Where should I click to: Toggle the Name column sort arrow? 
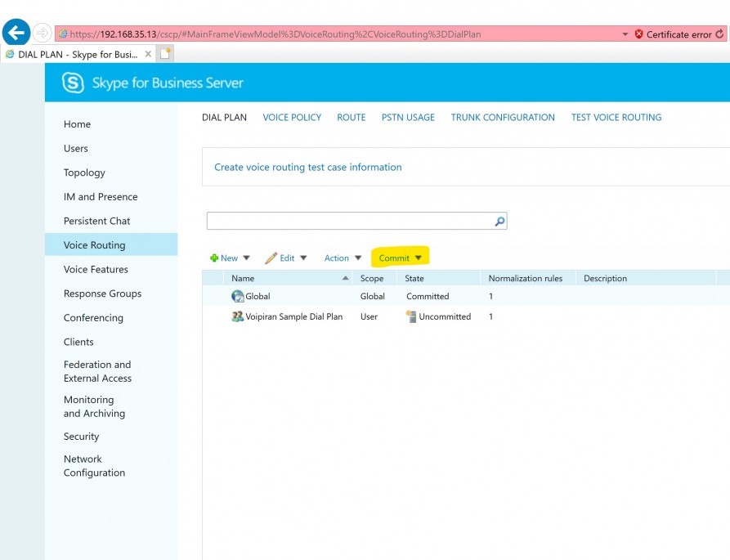pos(346,278)
